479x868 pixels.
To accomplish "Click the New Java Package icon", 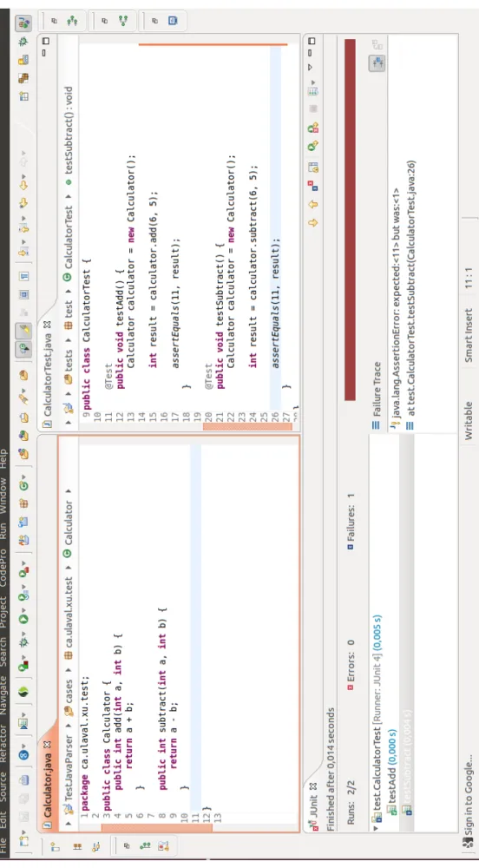I will click(23, 503).
